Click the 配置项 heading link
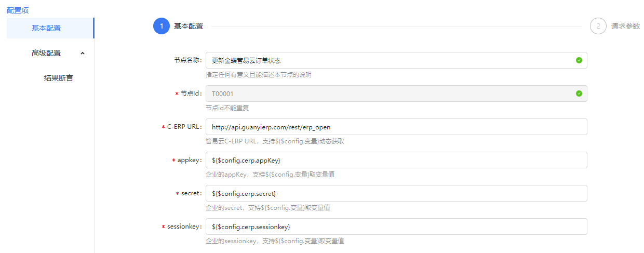The image size is (644, 253). (x=18, y=10)
